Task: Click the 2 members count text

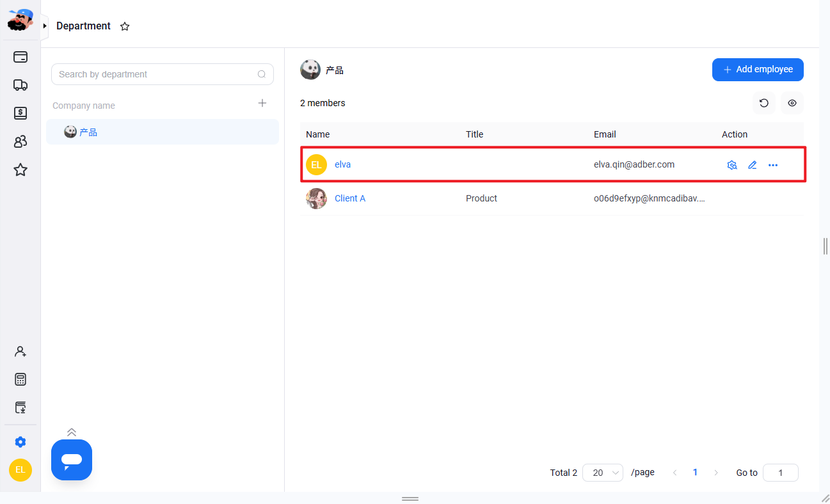Action: [x=323, y=103]
